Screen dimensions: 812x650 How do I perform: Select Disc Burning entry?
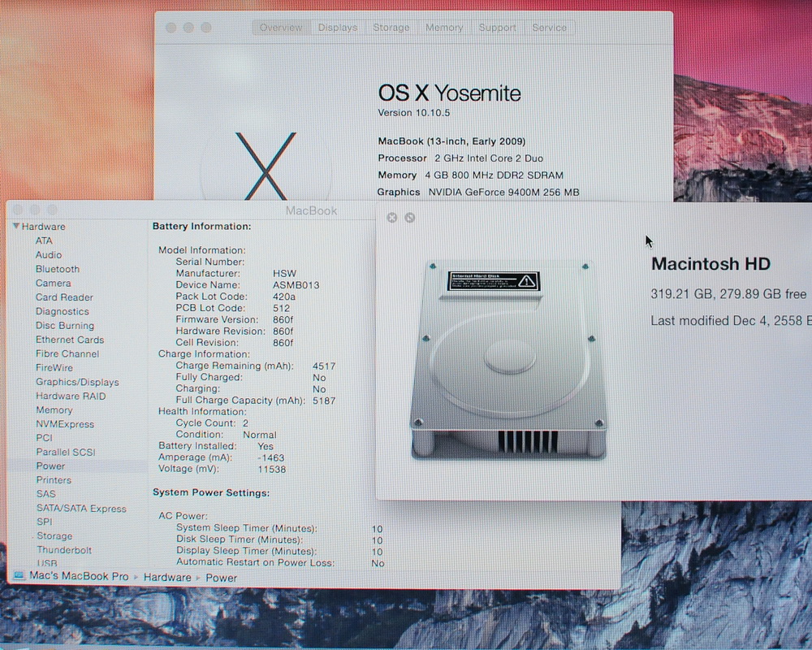coord(65,326)
